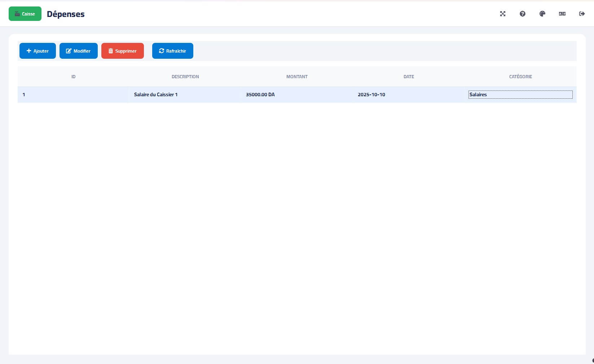Sort by the MONTANT column header
594x364 pixels.
[x=297, y=77]
